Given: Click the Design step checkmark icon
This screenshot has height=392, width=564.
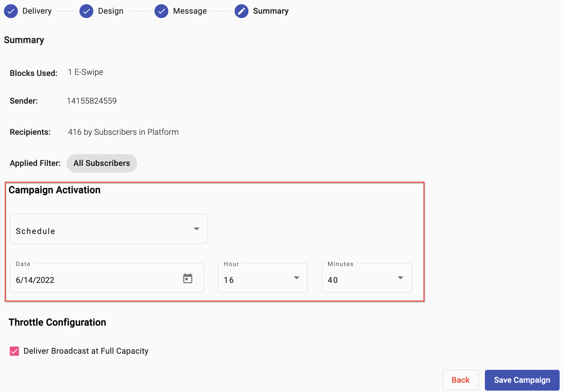Looking at the screenshot, I should [86, 11].
